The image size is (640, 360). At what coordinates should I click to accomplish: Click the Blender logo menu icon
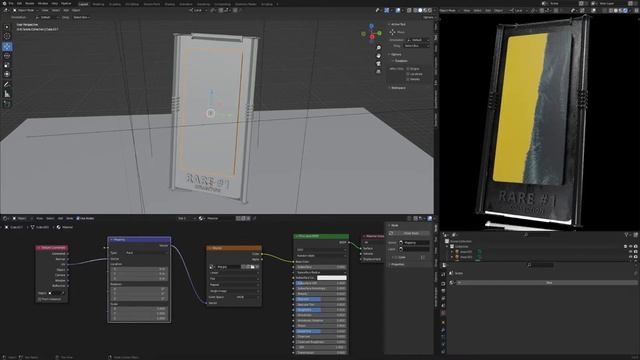tap(4, 3)
